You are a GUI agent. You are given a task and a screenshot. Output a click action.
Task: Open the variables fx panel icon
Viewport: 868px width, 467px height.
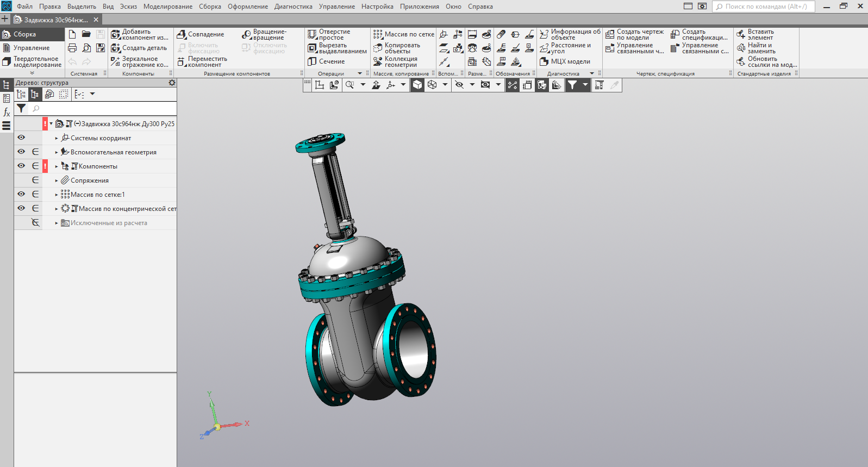[7, 112]
